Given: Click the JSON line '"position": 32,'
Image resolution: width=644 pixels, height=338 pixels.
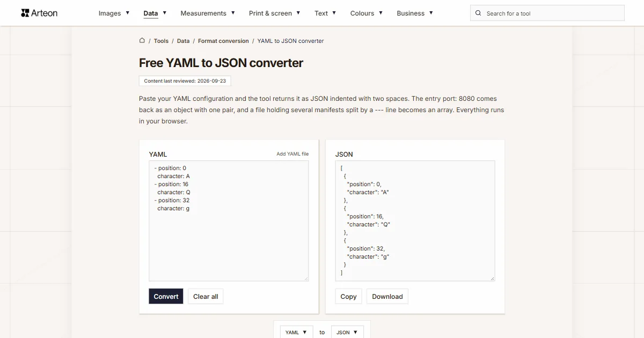Looking at the screenshot, I should (366, 248).
